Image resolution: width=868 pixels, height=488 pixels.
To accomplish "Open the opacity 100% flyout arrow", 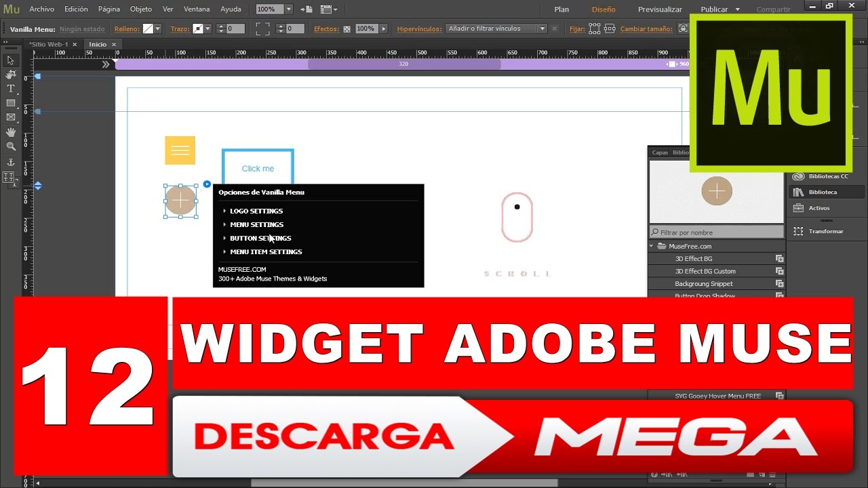I will pos(384,29).
